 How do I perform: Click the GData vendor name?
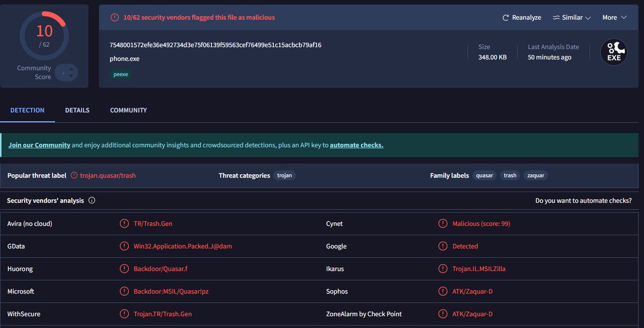coord(16,246)
